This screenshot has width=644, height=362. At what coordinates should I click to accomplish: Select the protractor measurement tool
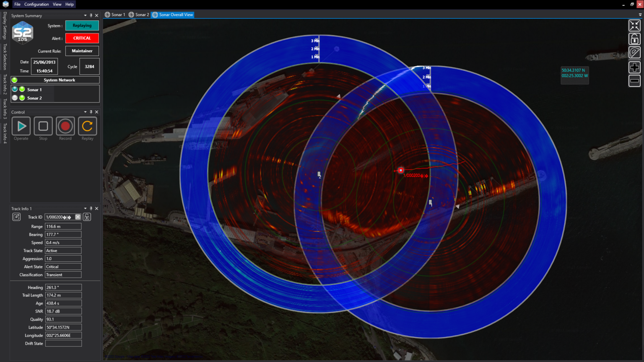pyautogui.click(x=634, y=52)
